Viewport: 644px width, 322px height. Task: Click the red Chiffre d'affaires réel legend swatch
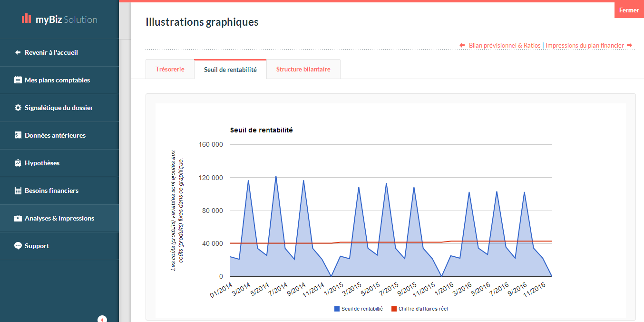394,309
